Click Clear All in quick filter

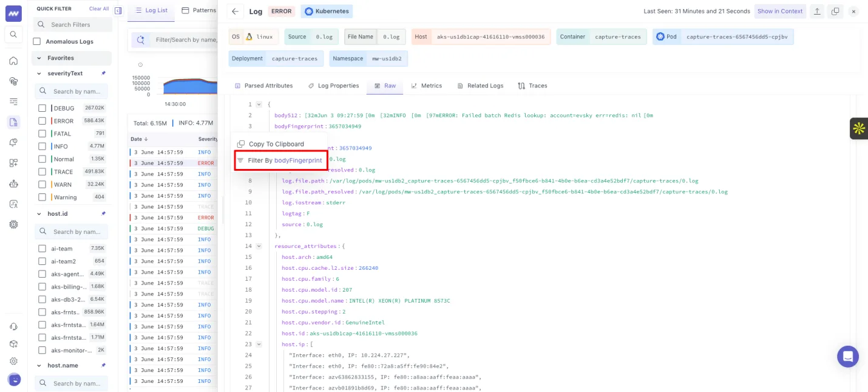99,9
